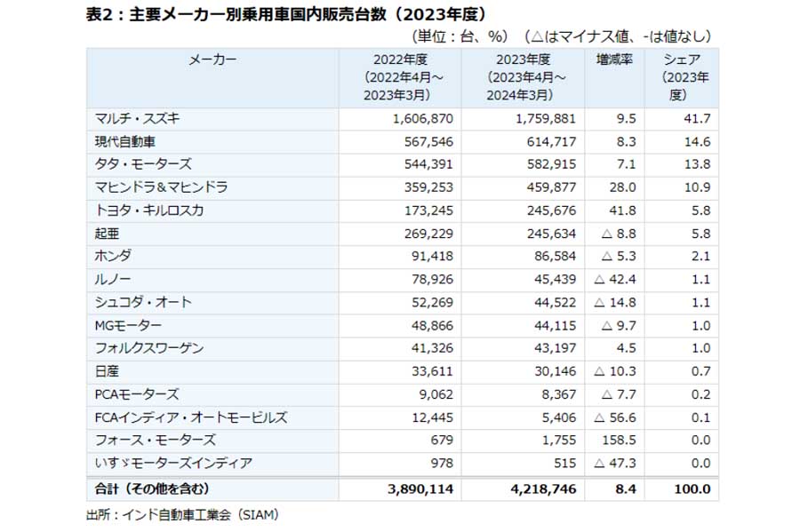Image resolution: width=800 pixels, height=532 pixels.
Task: Select the value 1,759,881
Action: pyautogui.click(x=546, y=119)
